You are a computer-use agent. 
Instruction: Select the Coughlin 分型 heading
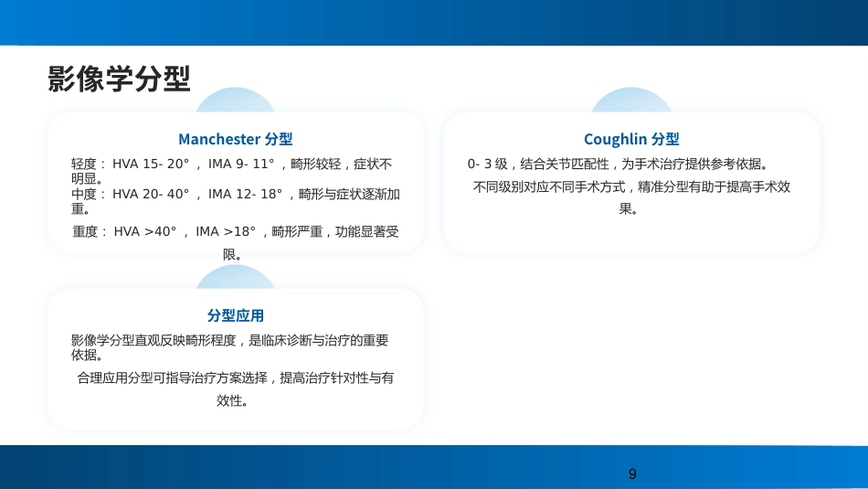pyautogui.click(x=631, y=139)
